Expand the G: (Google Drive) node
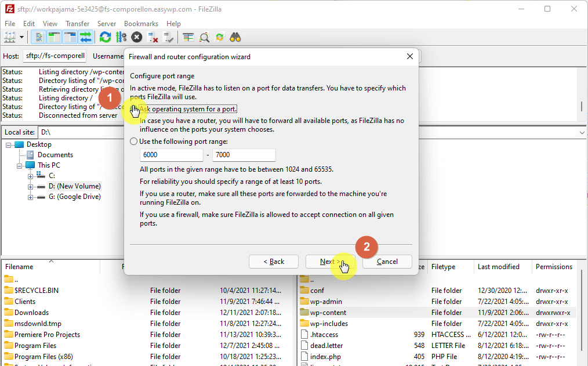The image size is (588, 366). coord(30,197)
